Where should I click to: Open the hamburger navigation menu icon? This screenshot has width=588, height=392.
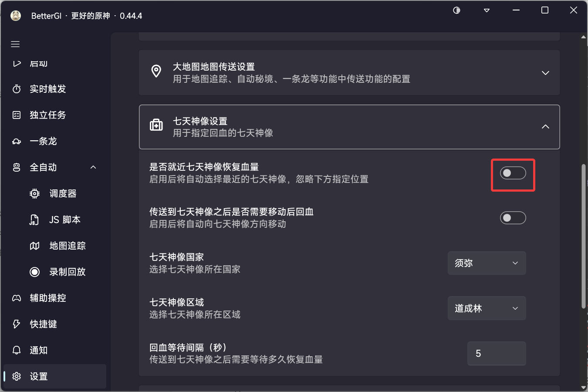coord(15,44)
